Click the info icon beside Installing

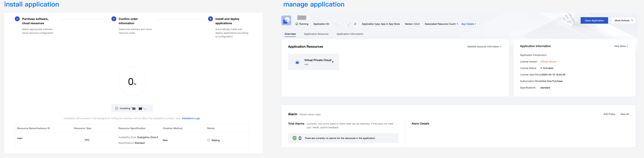pyautogui.click(x=116, y=108)
